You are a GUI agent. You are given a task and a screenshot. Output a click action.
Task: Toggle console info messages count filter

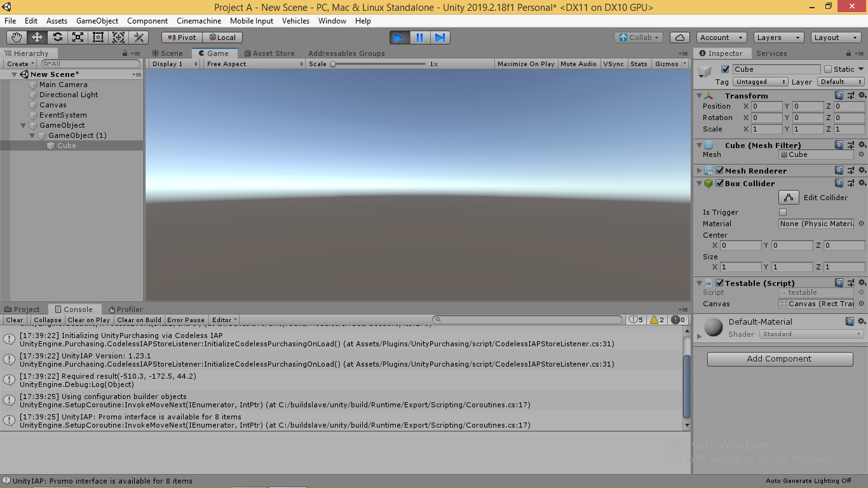[637, 320]
